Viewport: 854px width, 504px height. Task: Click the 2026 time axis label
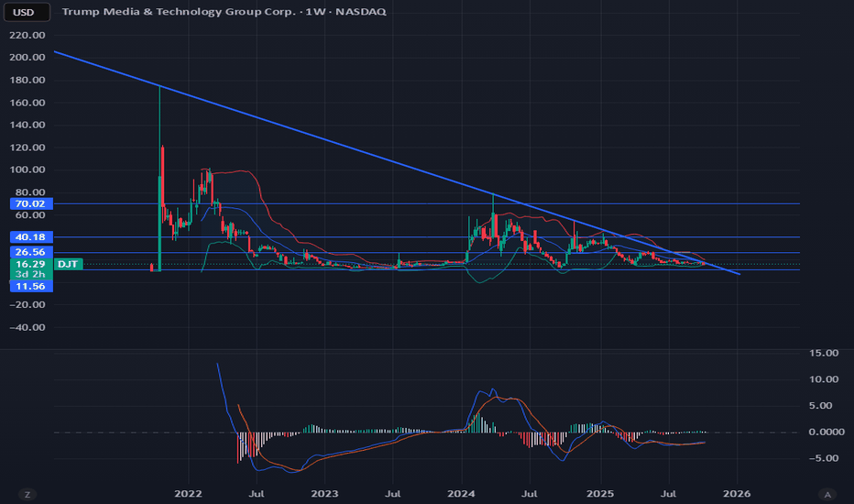737,494
